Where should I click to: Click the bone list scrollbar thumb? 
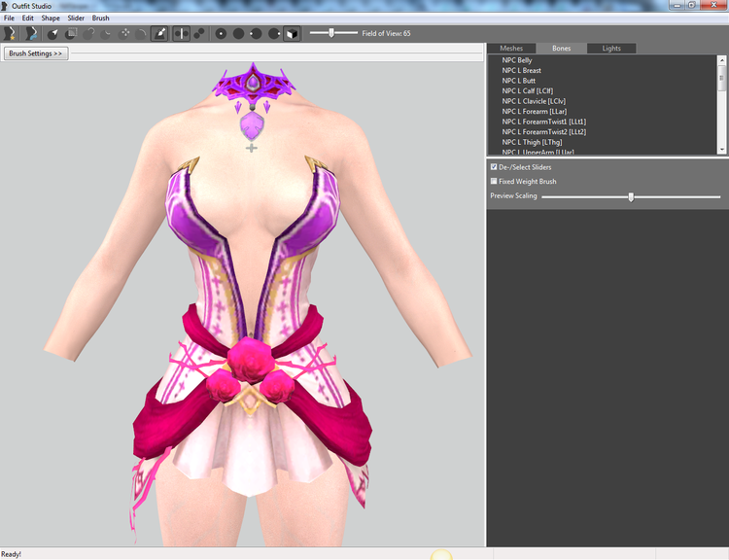[x=721, y=78]
